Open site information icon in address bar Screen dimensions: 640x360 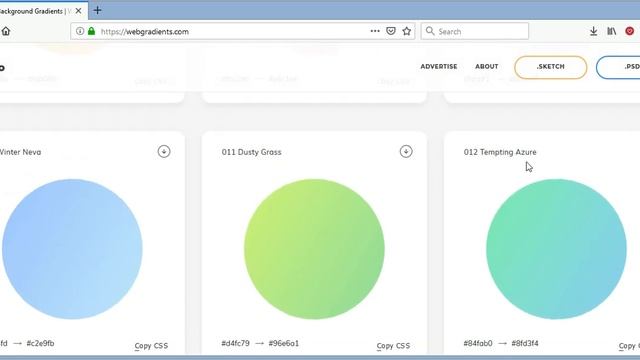80,31
